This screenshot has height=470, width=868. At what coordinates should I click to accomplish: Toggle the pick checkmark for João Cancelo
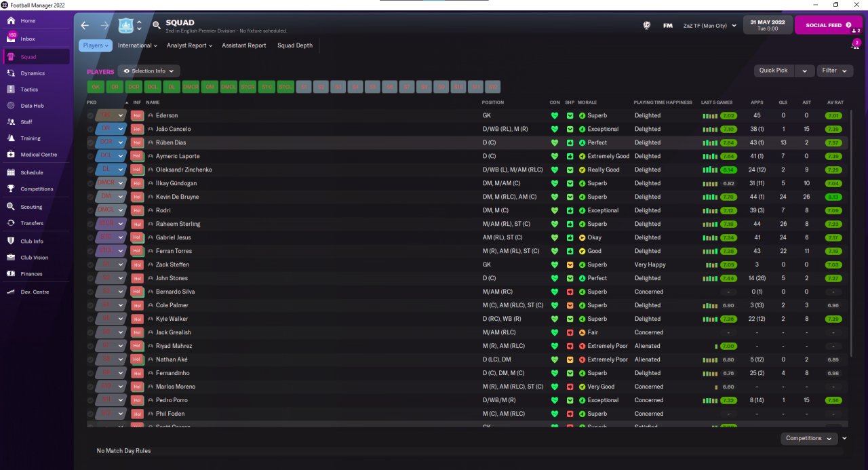tap(91, 129)
